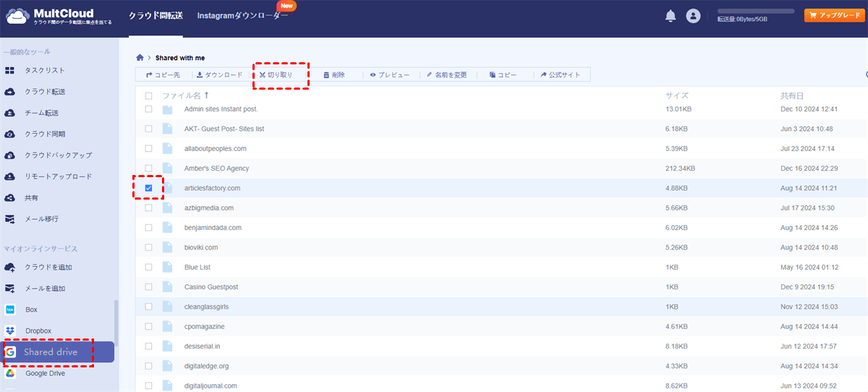Check the Admin sites Instant post. checkbox
Viewport: 868px width, 392px height.
148,108
